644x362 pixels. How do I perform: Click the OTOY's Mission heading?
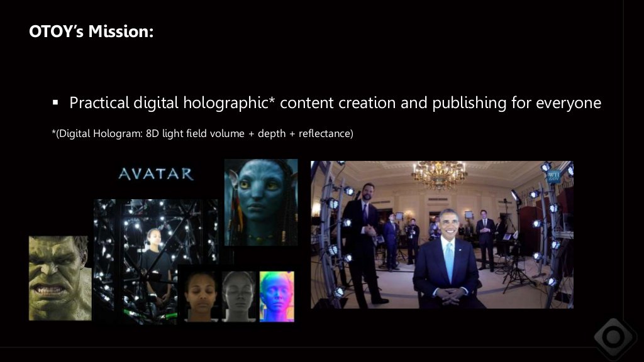[x=91, y=29]
